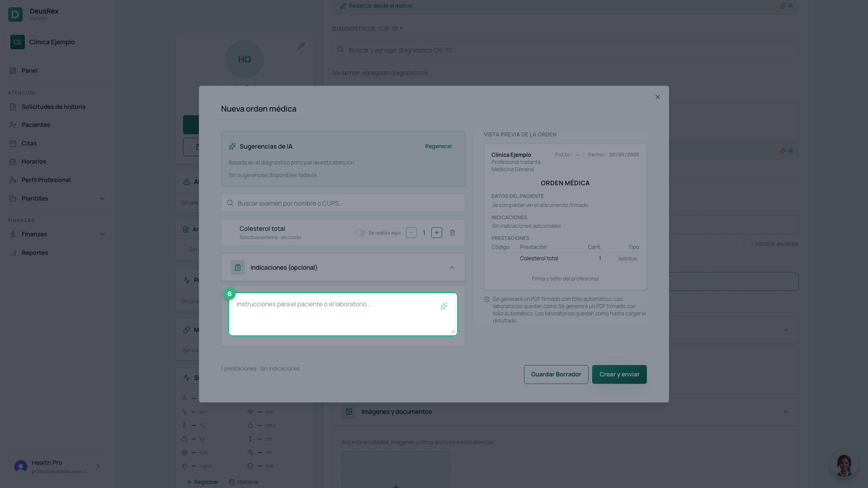Toggle Mostrar anuladas checkbox
Screen dimensions: 868x488
click(748, 244)
